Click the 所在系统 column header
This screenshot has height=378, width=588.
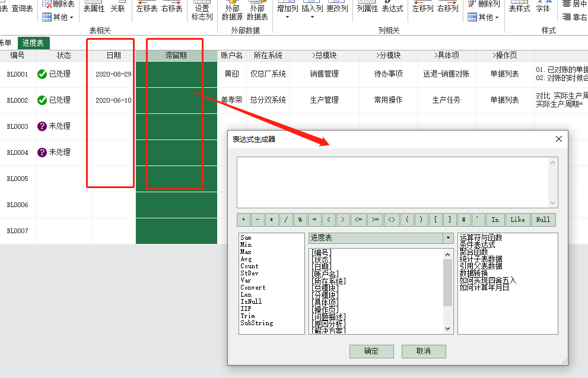tap(268, 56)
